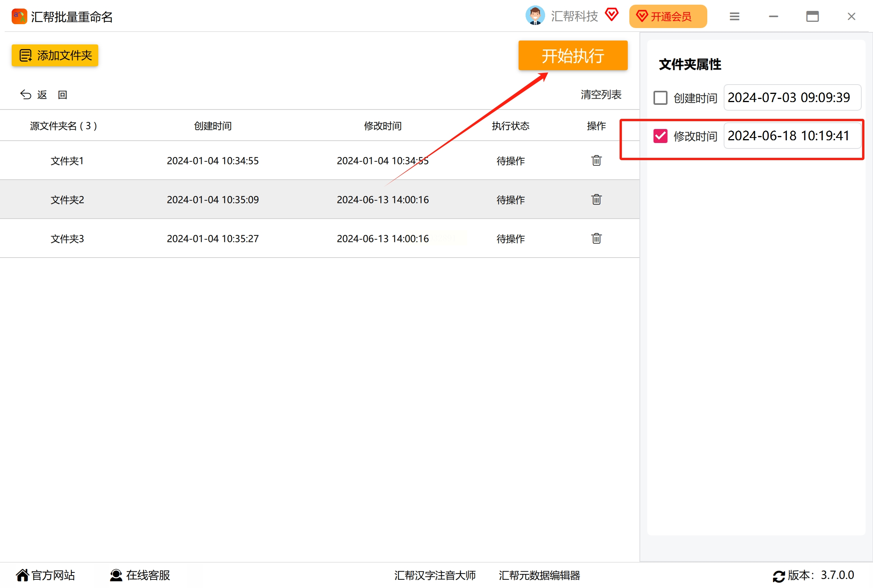Delete 文件夹1 with its trash icon
This screenshot has width=873, height=588.
click(596, 161)
